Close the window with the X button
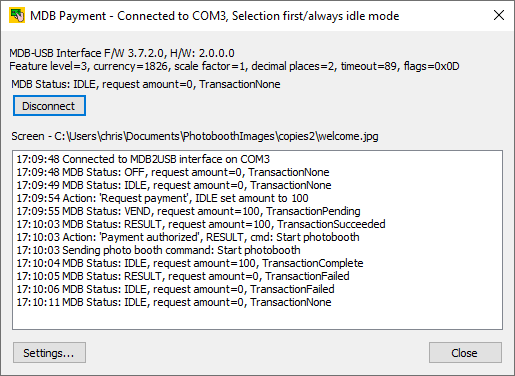 pyautogui.click(x=499, y=15)
